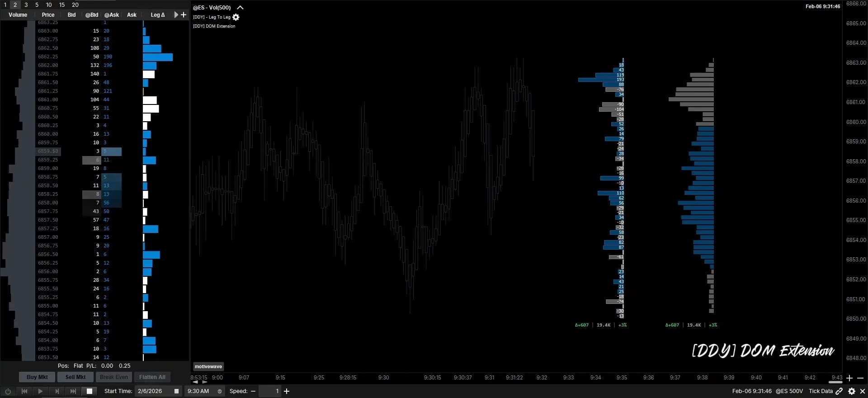This screenshot has width=868, height=398.
Task: Step forward one bar in replay
Action: click(57, 391)
